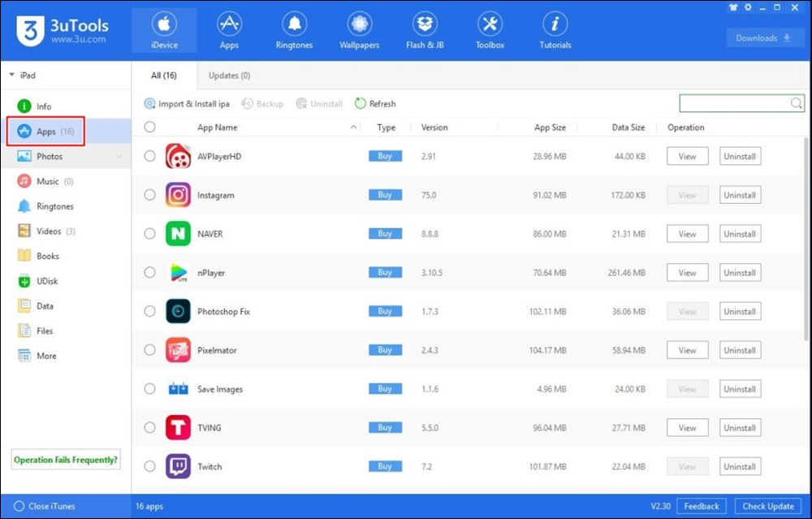Select the Photoshop Fix row checkbox
812x519 pixels.
tap(149, 311)
